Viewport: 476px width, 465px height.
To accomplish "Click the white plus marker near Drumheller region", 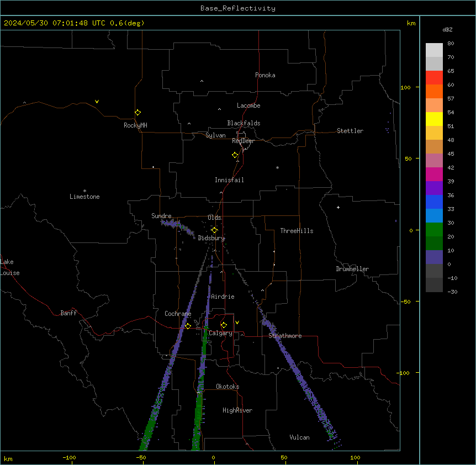I will (338, 207).
